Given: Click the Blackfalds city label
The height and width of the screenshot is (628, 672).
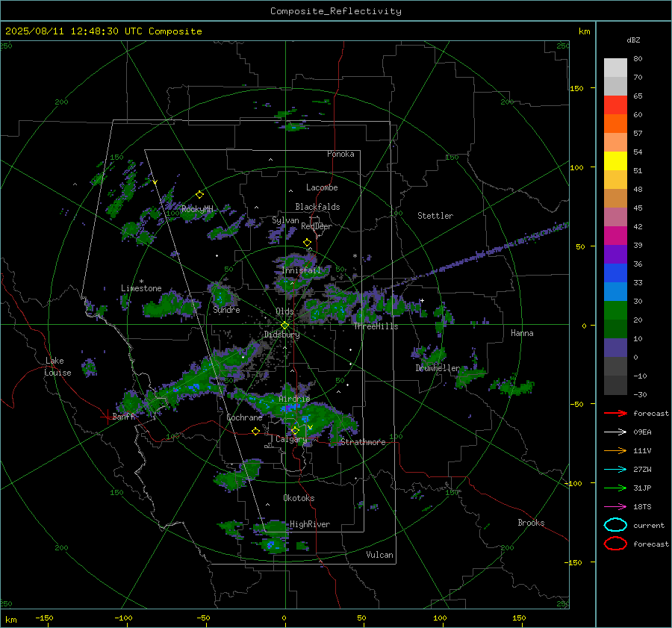Looking at the screenshot, I should pyautogui.click(x=317, y=207).
